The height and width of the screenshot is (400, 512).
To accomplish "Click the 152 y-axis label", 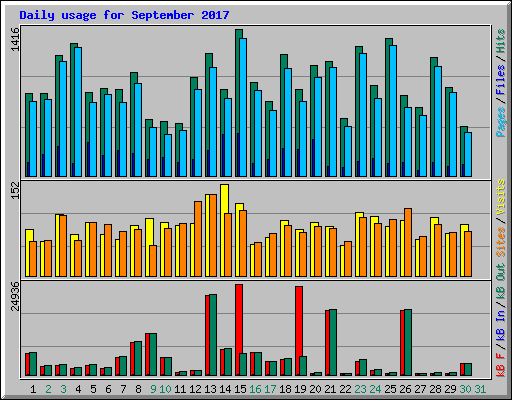I will click(x=15, y=191).
